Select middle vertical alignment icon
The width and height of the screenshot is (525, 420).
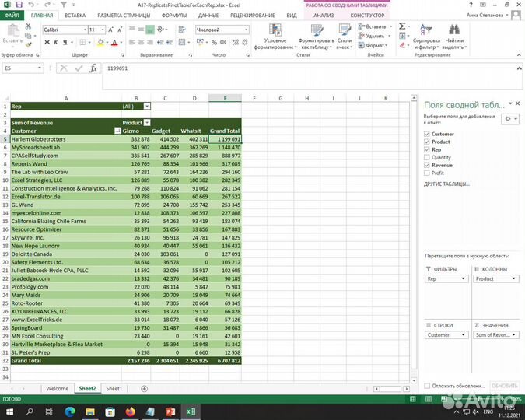tap(141, 30)
